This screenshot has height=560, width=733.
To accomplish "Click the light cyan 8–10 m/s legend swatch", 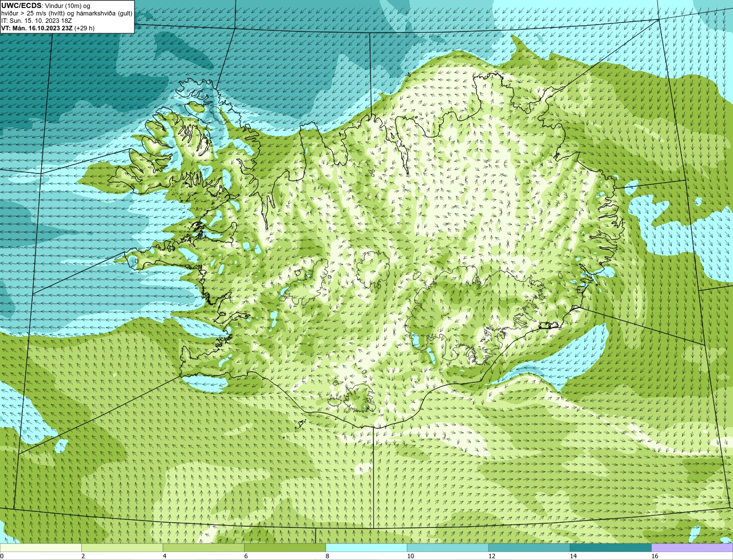I will tap(366, 548).
